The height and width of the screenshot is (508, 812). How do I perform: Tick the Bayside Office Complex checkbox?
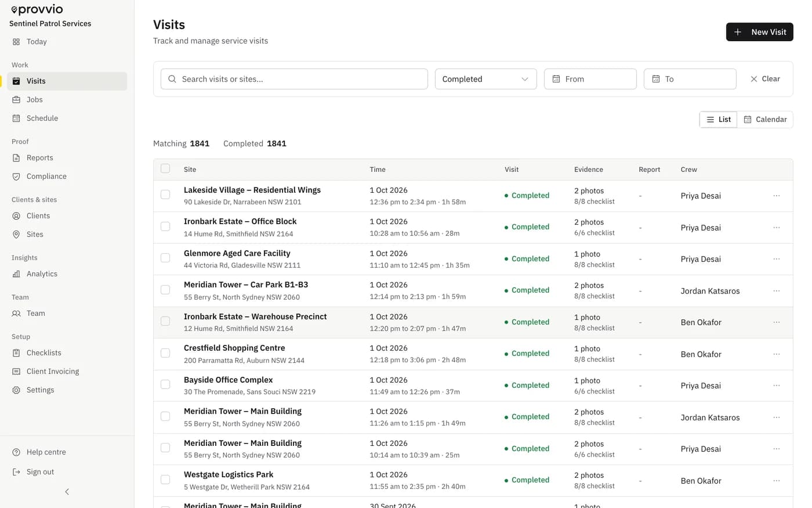165,384
